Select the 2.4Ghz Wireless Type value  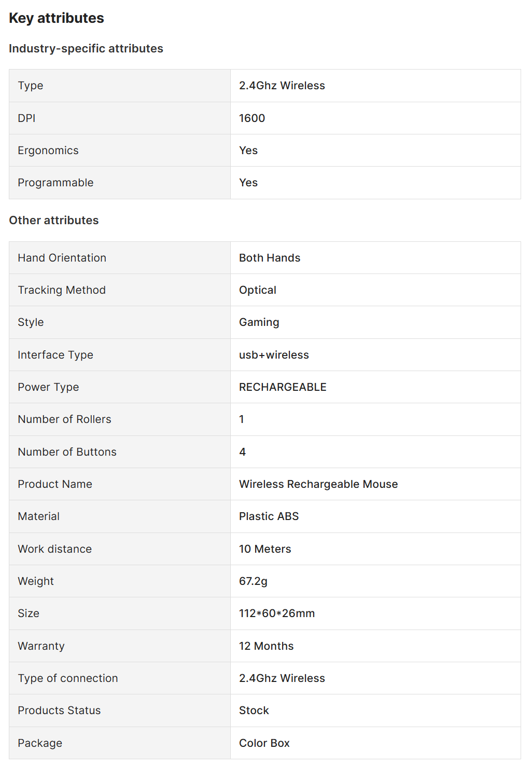coord(282,86)
